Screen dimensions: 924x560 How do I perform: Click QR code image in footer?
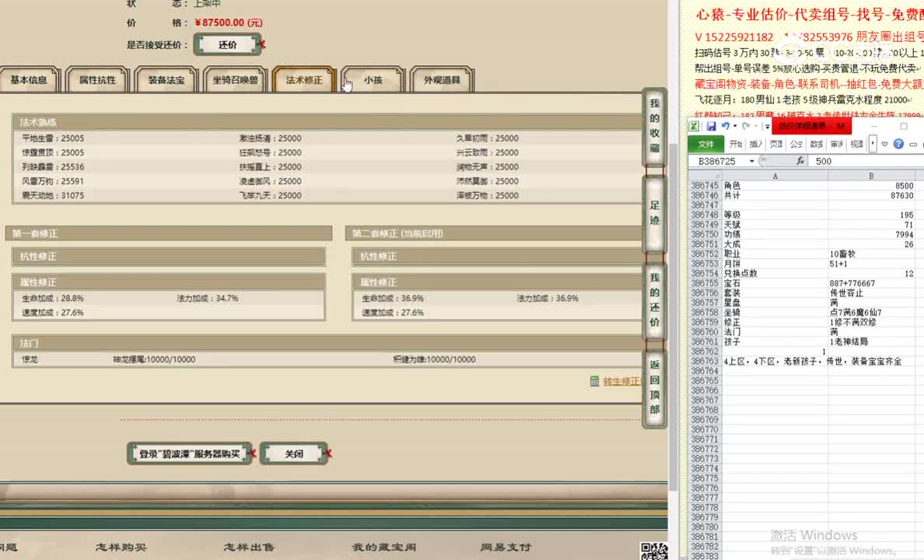(654, 551)
